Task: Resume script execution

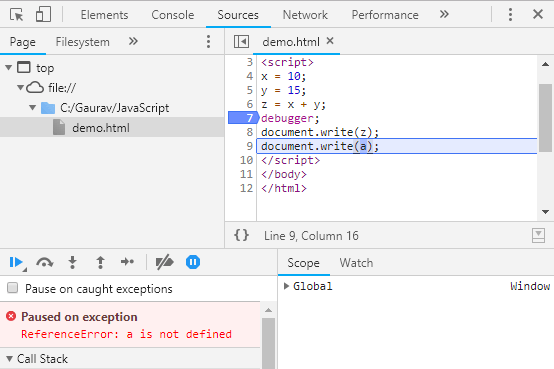Action: pyautogui.click(x=17, y=262)
